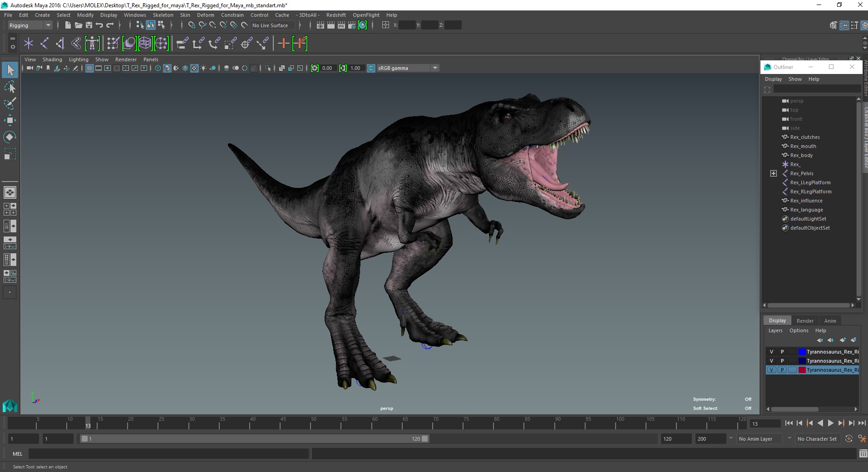Click the Open Scene folder icon
The width and height of the screenshot is (868, 472).
pos(78,25)
